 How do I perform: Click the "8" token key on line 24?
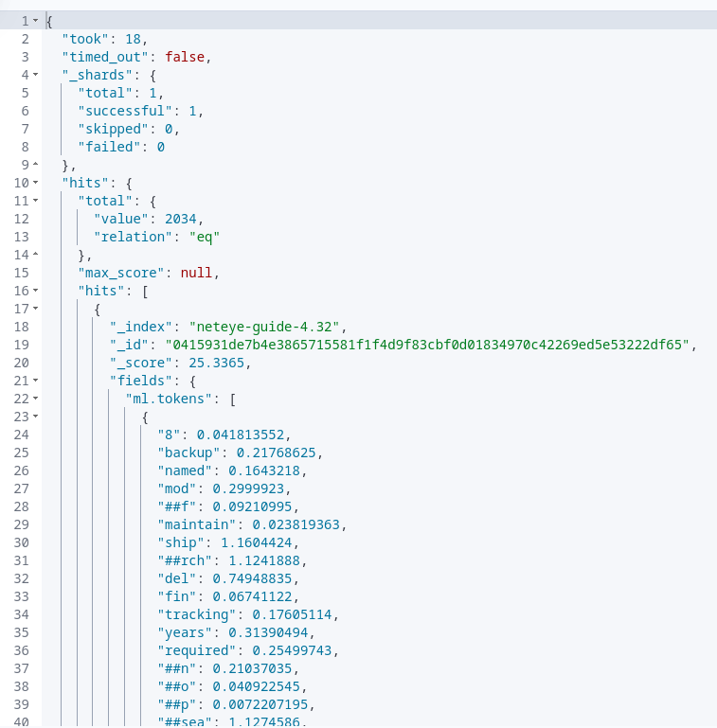[x=169, y=435]
